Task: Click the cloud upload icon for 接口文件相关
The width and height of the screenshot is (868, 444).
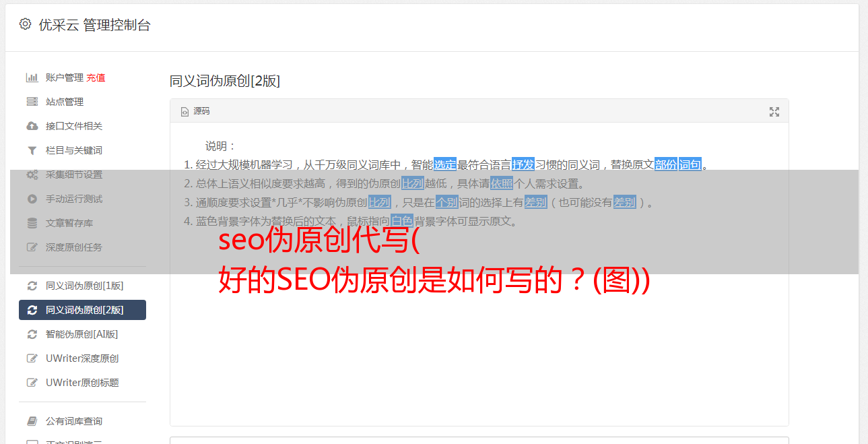Action: coord(32,126)
